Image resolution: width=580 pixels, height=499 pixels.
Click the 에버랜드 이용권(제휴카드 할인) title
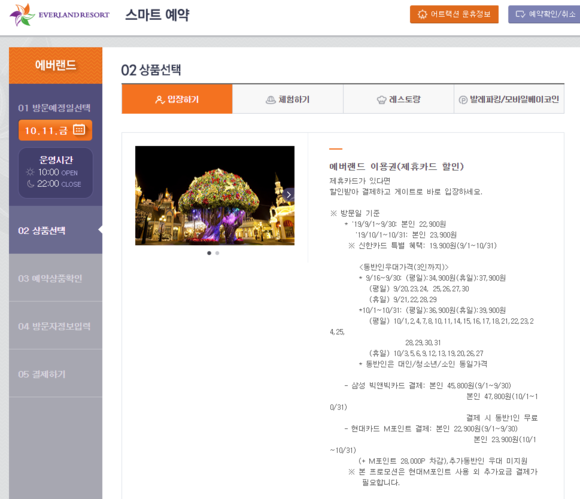396,166
